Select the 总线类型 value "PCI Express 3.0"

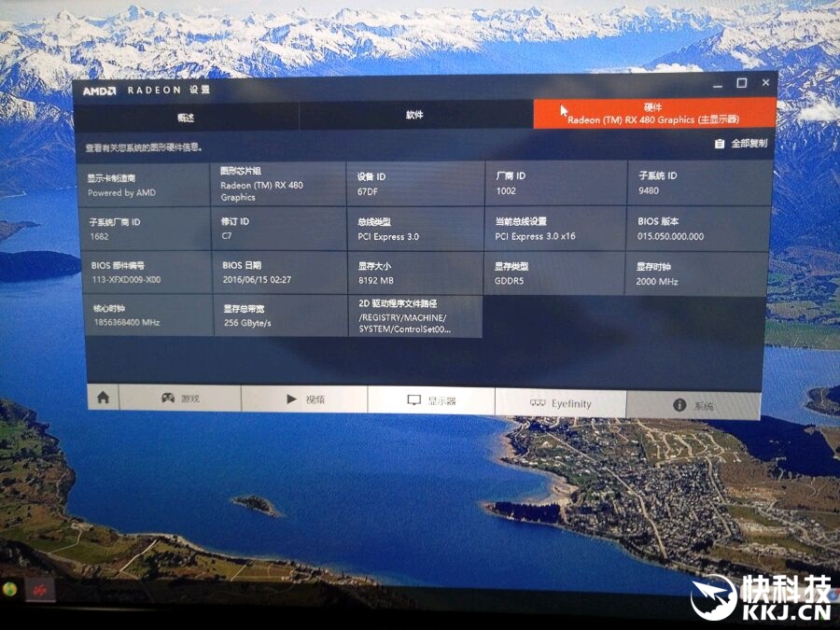click(388, 236)
